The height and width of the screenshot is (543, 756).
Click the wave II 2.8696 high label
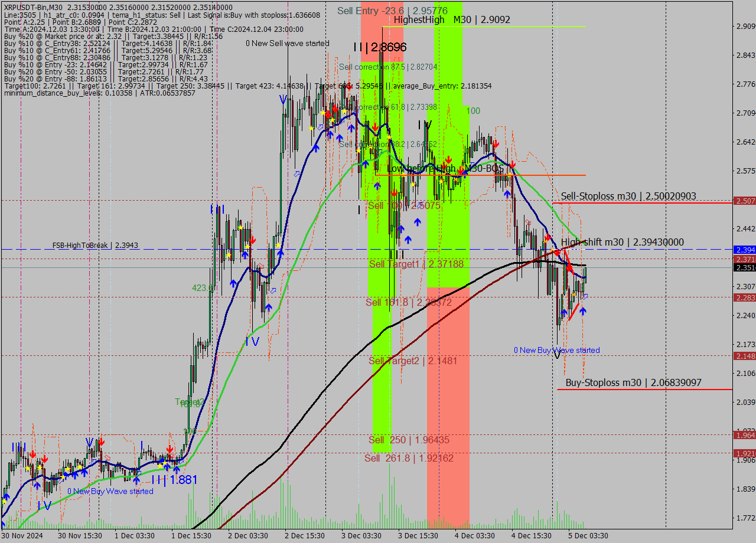click(380, 47)
